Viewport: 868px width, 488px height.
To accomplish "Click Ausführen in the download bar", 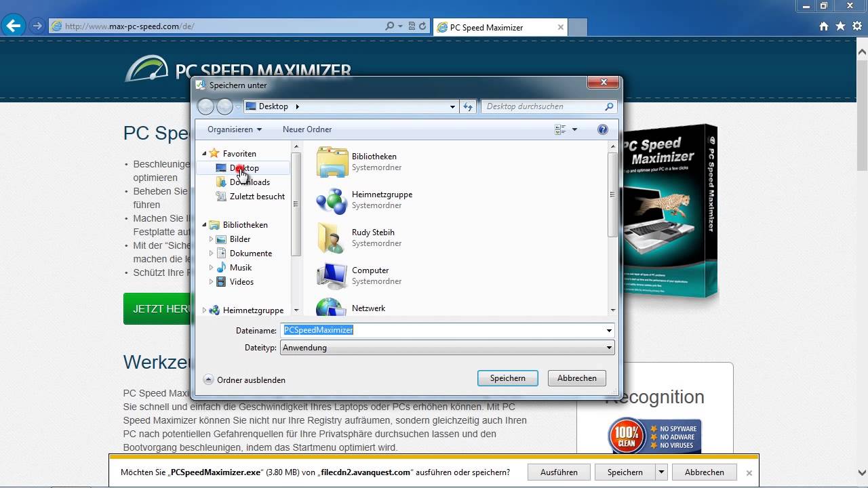I will [559, 472].
